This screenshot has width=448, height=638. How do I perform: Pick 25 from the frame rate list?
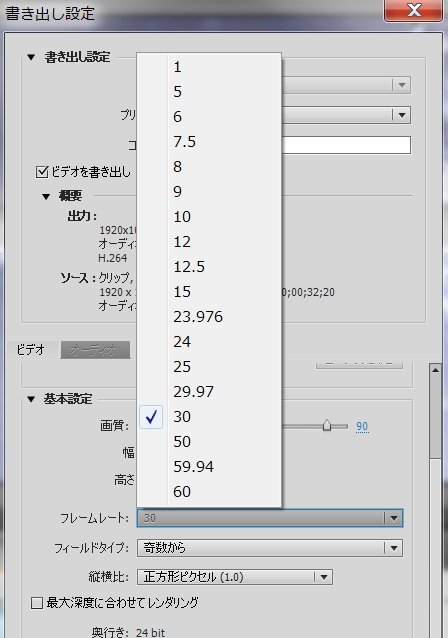tap(209, 367)
